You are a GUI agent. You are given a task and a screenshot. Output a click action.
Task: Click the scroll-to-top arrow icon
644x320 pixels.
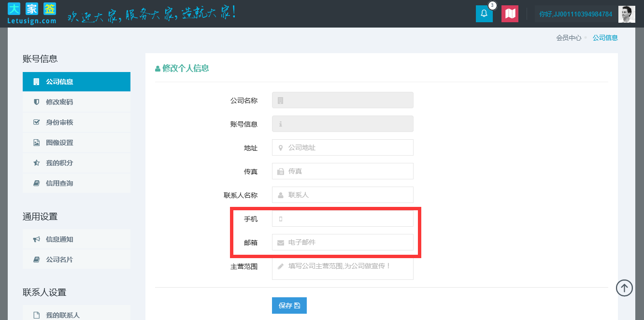point(624,288)
